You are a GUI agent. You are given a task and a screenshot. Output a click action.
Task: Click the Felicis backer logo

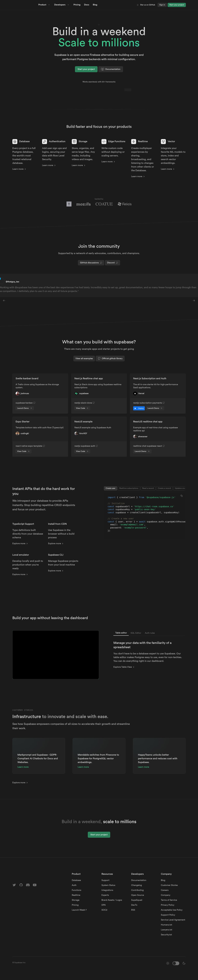[x=125, y=204]
